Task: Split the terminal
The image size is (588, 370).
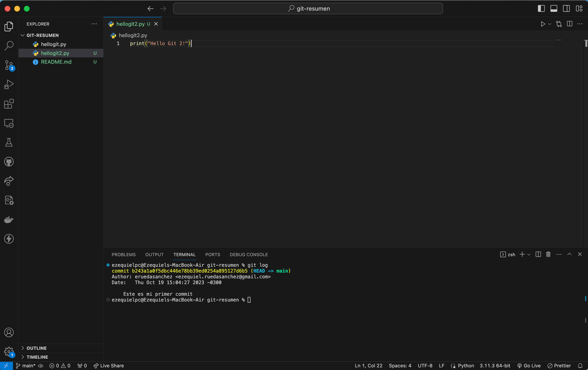Action: click(x=538, y=254)
